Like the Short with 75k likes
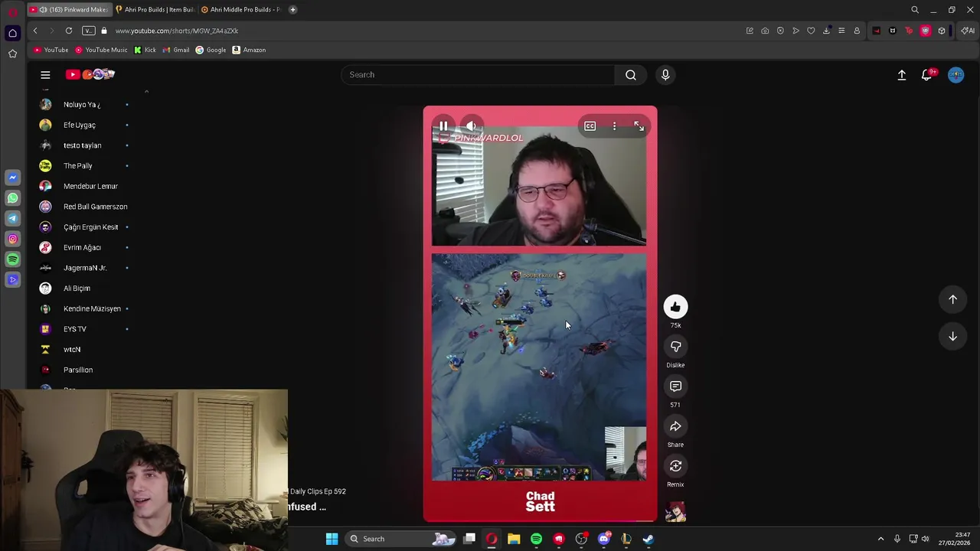Screen dimensions: 980x551 pos(675,307)
